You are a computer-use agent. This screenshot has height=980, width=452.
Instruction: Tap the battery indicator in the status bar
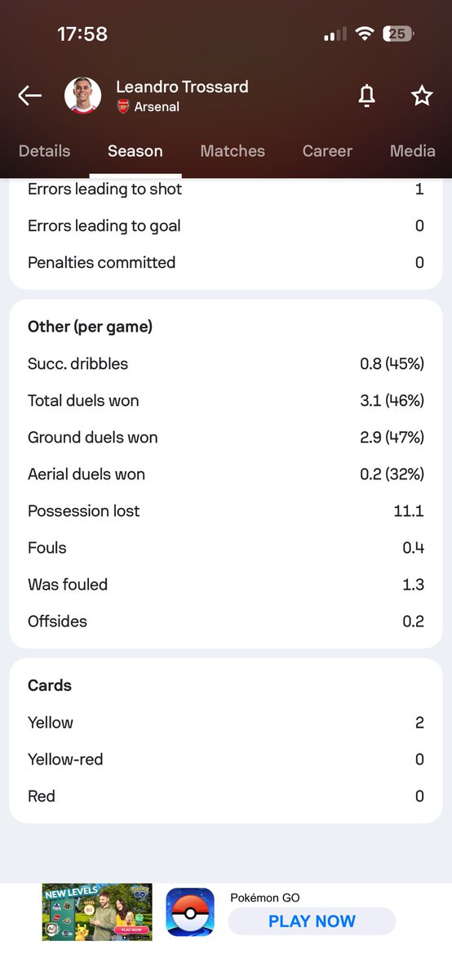pyautogui.click(x=399, y=33)
